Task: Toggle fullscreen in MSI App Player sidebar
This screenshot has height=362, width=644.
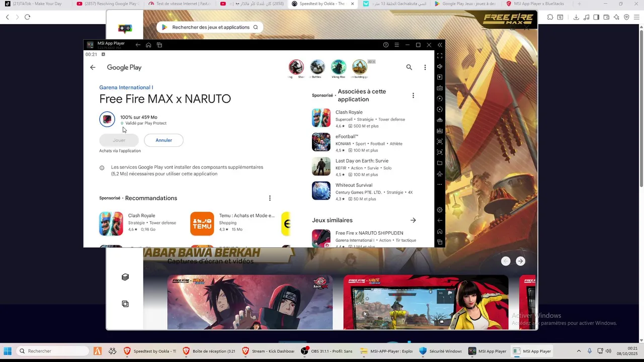Action: 440,56
